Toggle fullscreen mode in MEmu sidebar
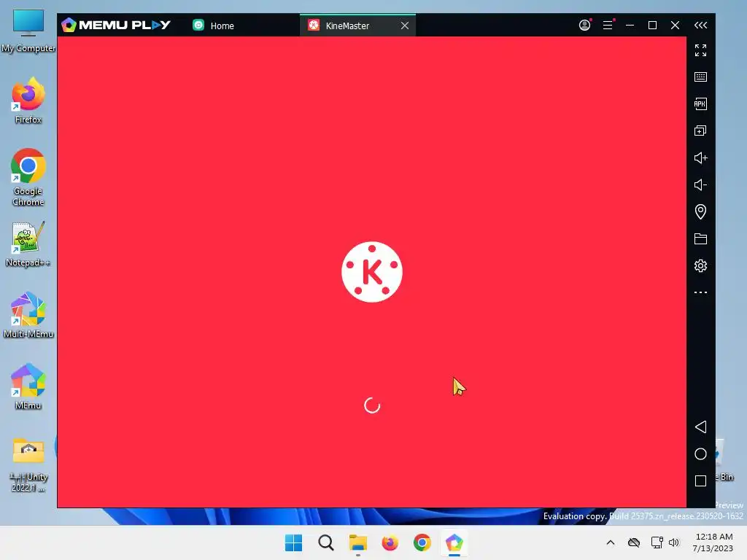Image resolution: width=747 pixels, height=560 pixels. pos(700,50)
